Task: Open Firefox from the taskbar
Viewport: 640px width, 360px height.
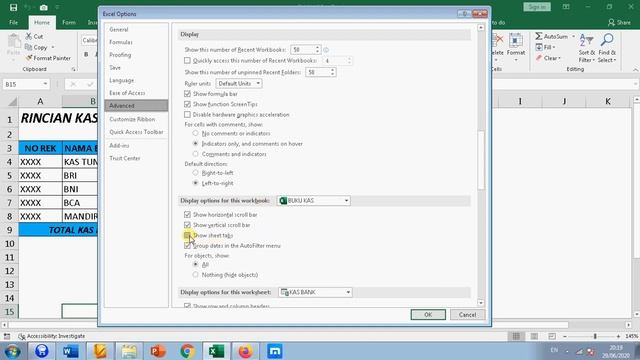Action: tap(245, 351)
